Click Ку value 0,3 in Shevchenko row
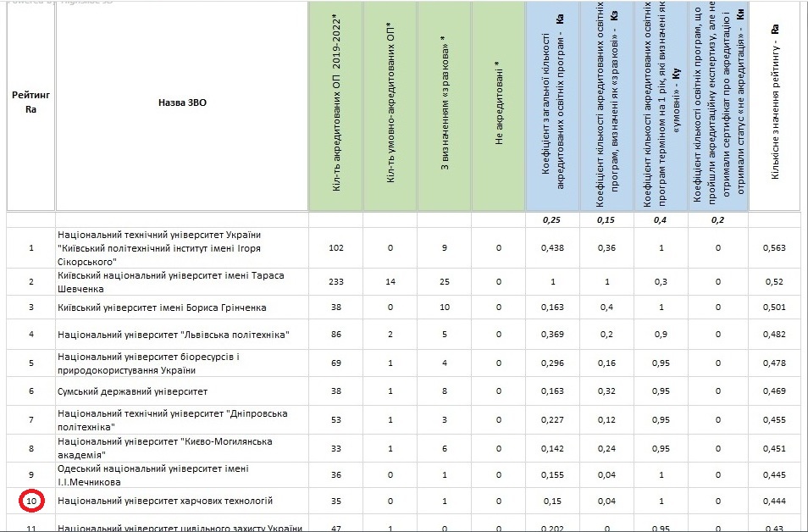The image size is (808, 532). coord(661,281)
